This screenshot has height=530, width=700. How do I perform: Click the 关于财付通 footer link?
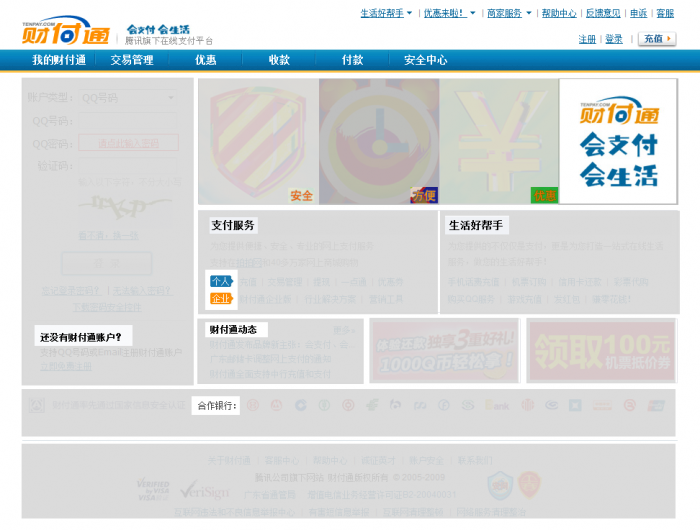pyautogui.click(x=229, y=460)
